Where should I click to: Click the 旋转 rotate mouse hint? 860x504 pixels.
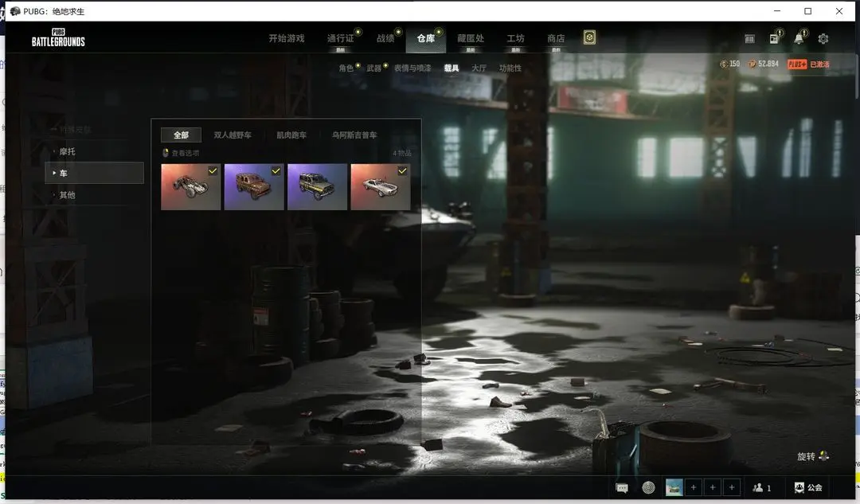point(813,456)
